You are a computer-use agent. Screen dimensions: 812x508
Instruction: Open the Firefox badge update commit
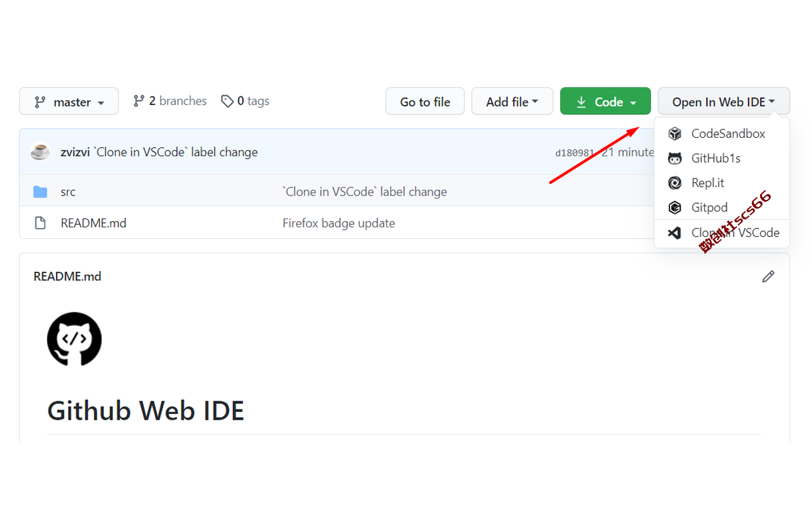(x=339, y=223)
